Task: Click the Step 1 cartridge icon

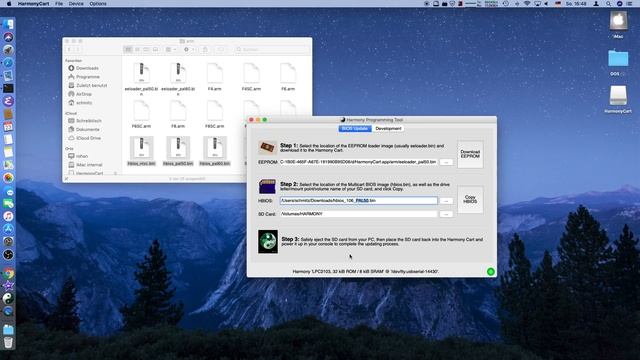Action: click(267, 147)
